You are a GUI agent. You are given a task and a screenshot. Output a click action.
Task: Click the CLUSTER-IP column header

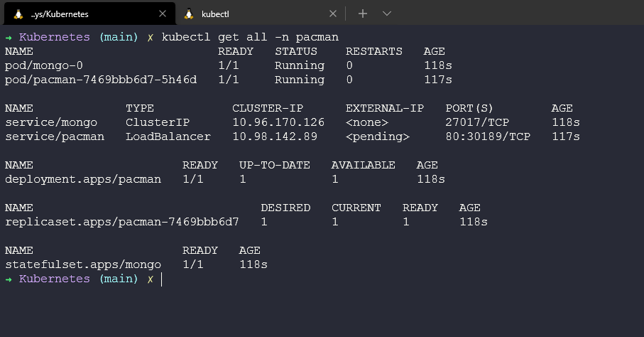coord(268,108)
